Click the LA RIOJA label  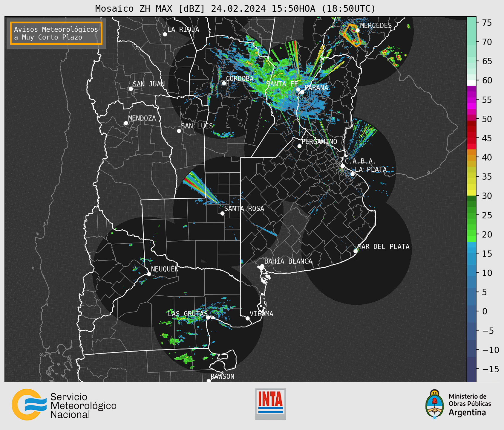[x=183, y=30]
